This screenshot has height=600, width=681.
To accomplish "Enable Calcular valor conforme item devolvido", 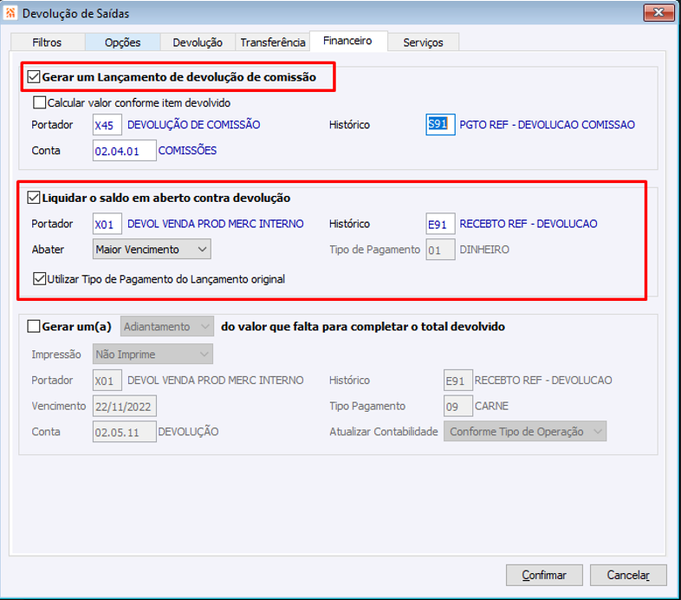I will coord(40,103).
